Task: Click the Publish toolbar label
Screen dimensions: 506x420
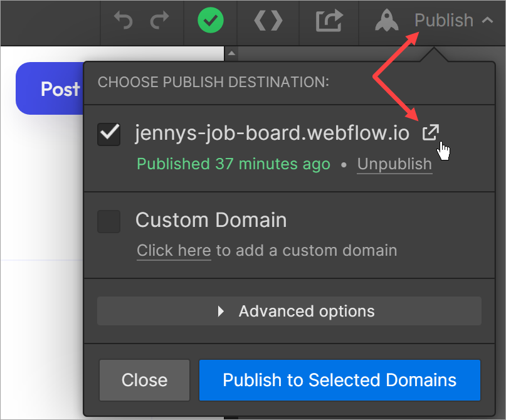Action: click(x=444, y=20)
